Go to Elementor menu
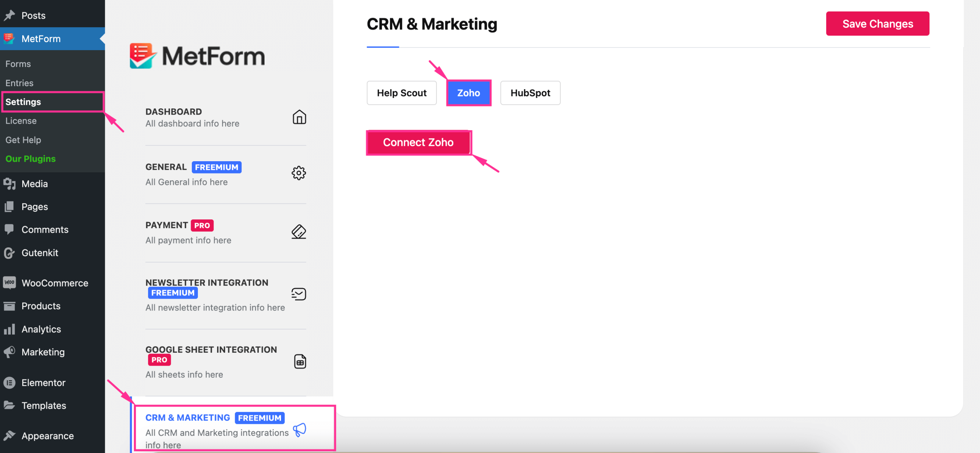The height and width of the screenshot is (453, 980). point(52,383)
